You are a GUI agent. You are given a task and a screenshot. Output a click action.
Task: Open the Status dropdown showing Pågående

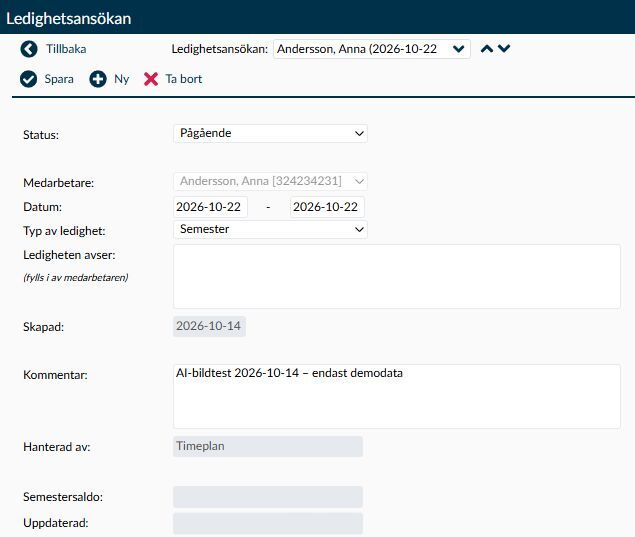[271, 133]
